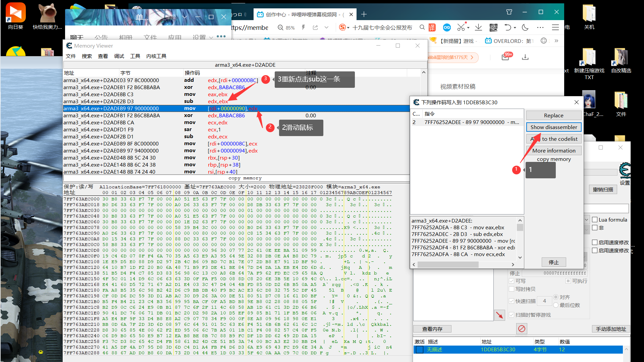
Task: Click the scissors screenshot tool icon
Action: 461,27
